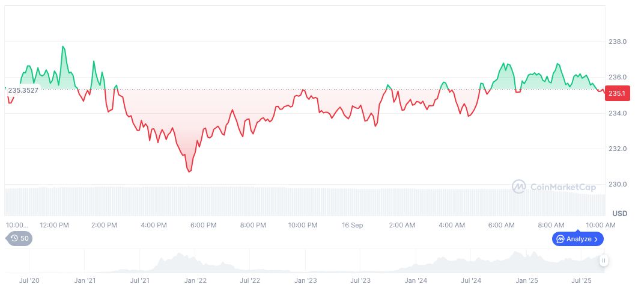Select the 6:00 PM time axis label
This screenshot has width=644, height=287.
pyautogui.click(x=203, y=225)
